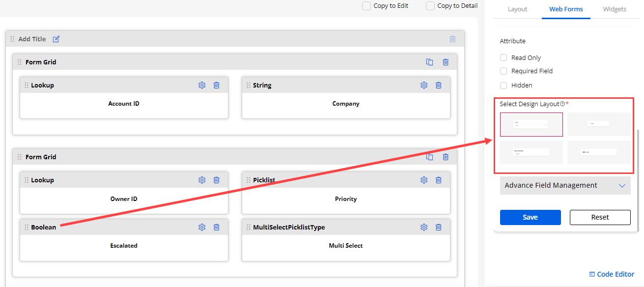The width and height of the screenshot is (644, 287).
Task: Open the Widgets tab
Action: point(615,9)
